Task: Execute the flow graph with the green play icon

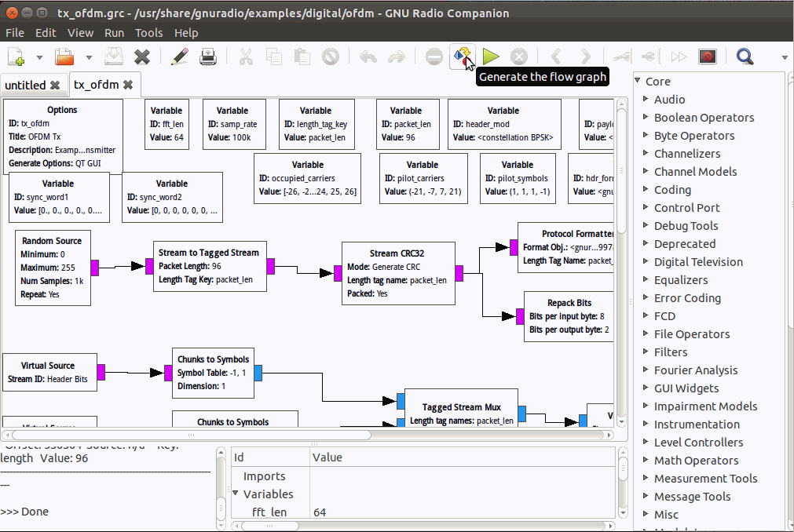Action: (x=491, y=56)
